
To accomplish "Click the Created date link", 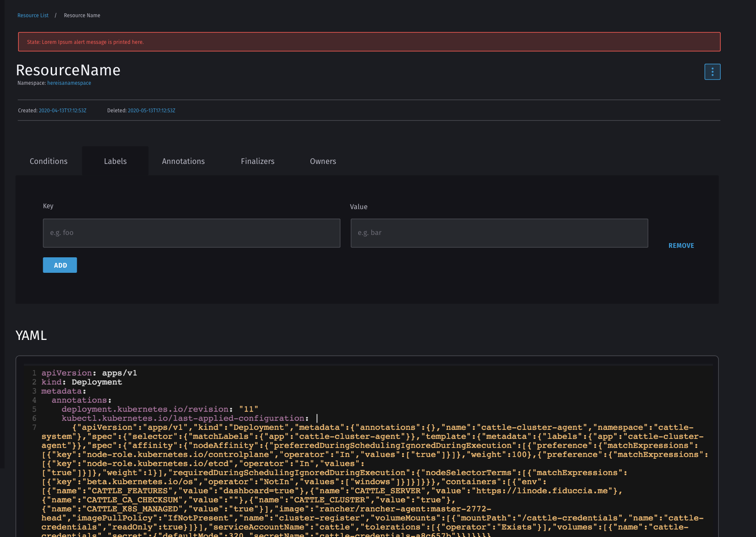I will [62, 110].
